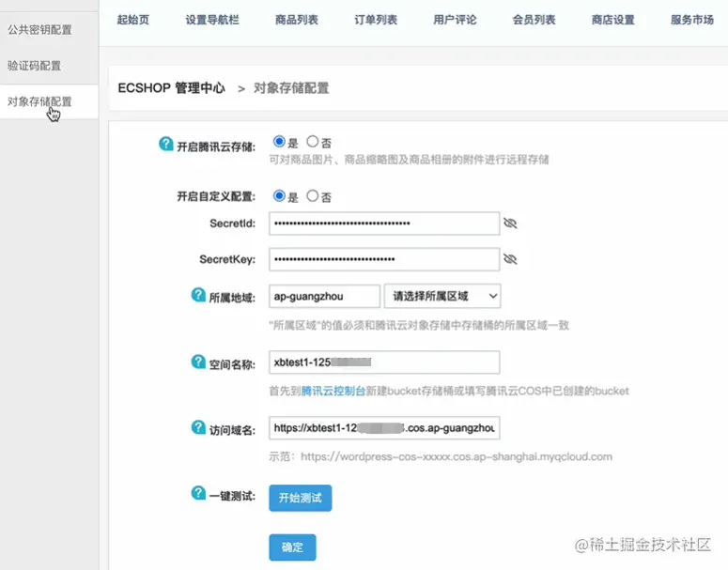Viewport: 728px width, 570px height.
Task: Open the 请选择所属区域 dropdown
Action: pos(442,296)
